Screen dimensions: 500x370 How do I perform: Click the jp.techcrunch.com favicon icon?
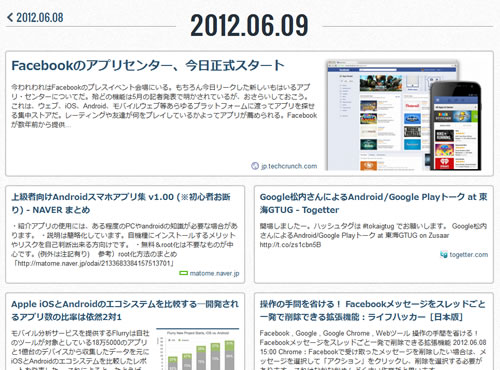click(x=255, y=166)
